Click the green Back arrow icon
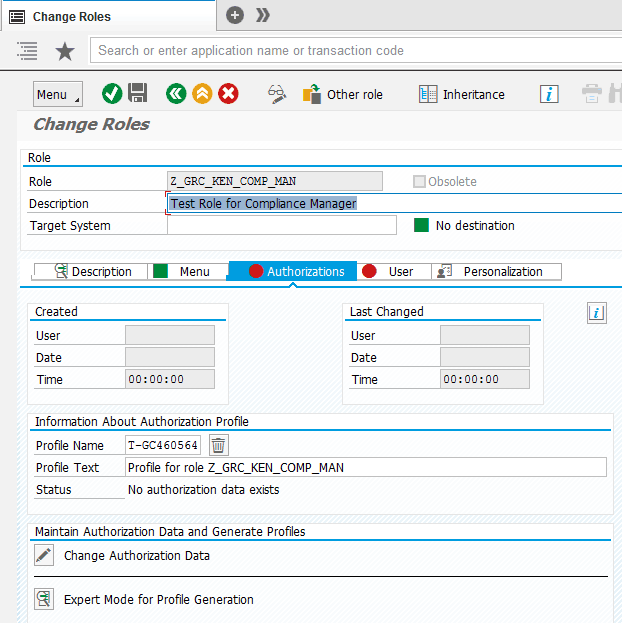 tap(176, 94)
